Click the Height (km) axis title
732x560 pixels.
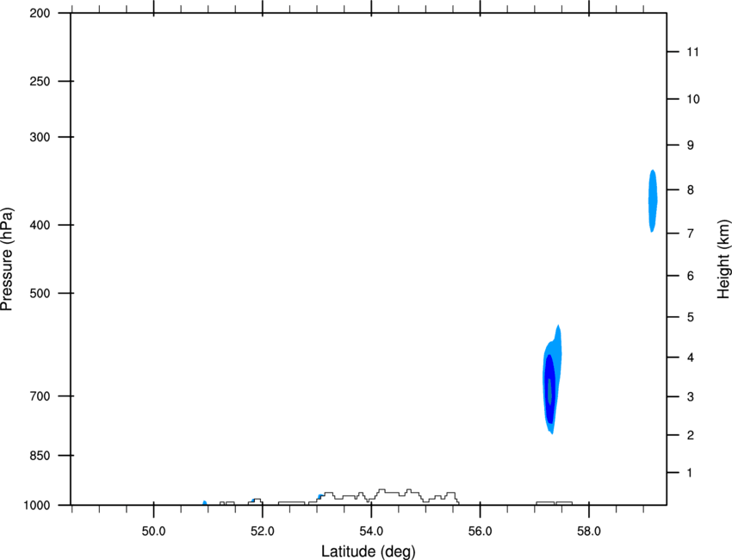(723, 258)
